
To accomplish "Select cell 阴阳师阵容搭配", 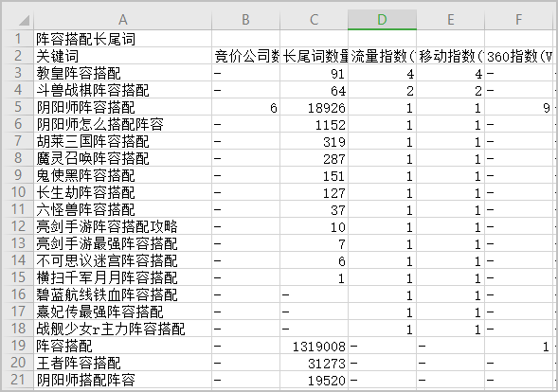I will 123,107.
